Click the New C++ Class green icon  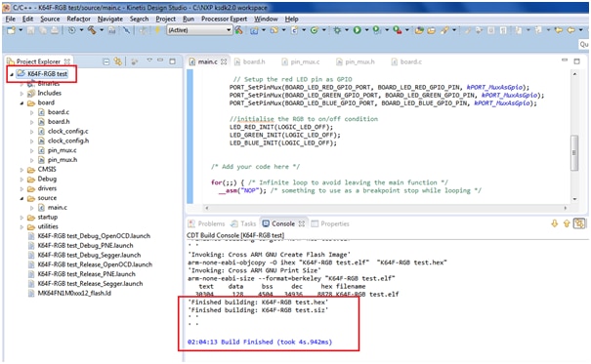click(x=314, y=30)
